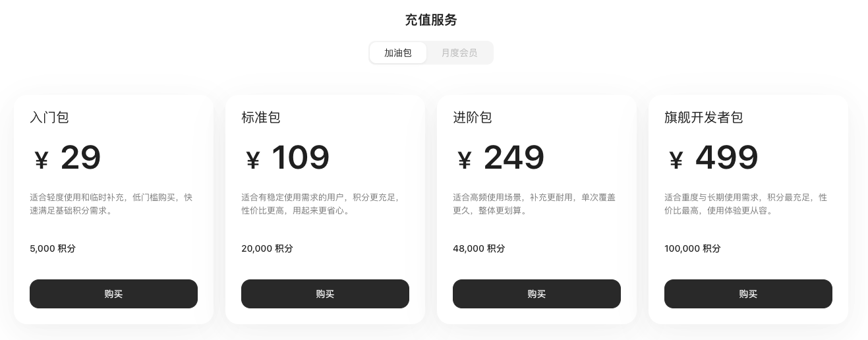Purchase the 旗舰开发者包 package
The image size is (868, 340).
coord(748,294)
